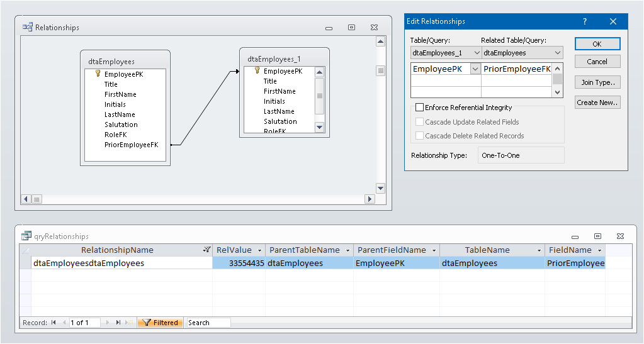Click the vertical scroll thumb in Relationships window
Viewport: 644px width, 344px height.
(381, 70)
